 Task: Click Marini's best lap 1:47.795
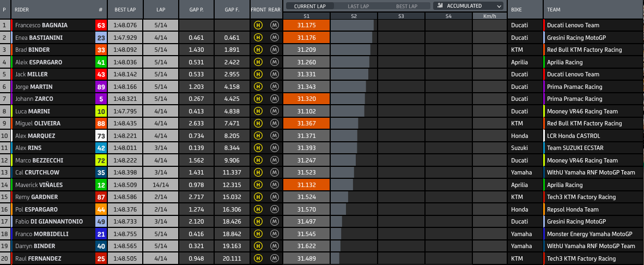[125, 111]
